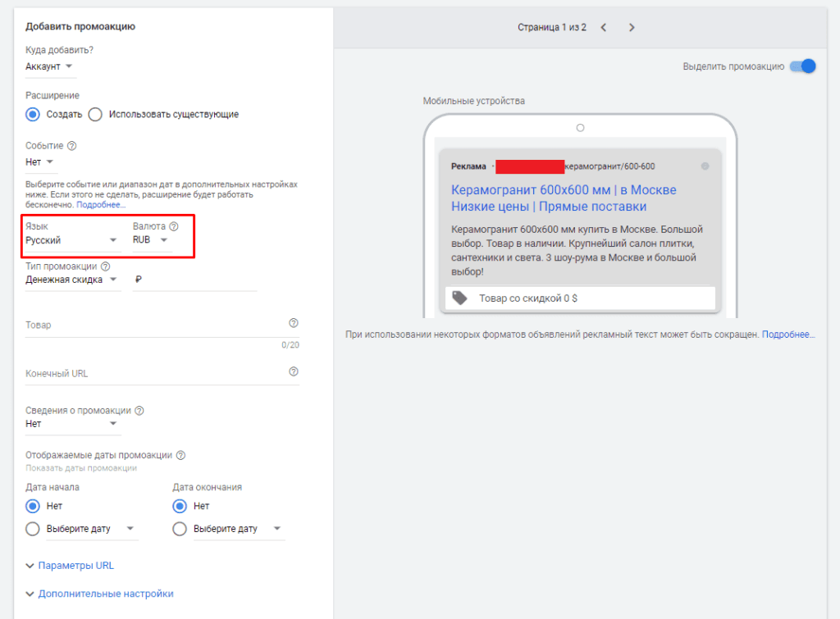Click the Страница 1 из 2 text

coord(552,27)
